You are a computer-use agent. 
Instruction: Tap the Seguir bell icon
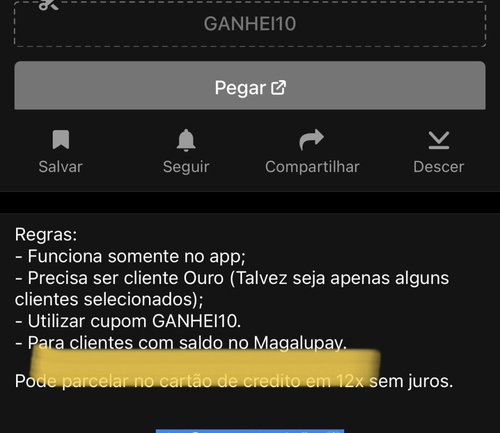pyautogui.click(x=186, y=140)
